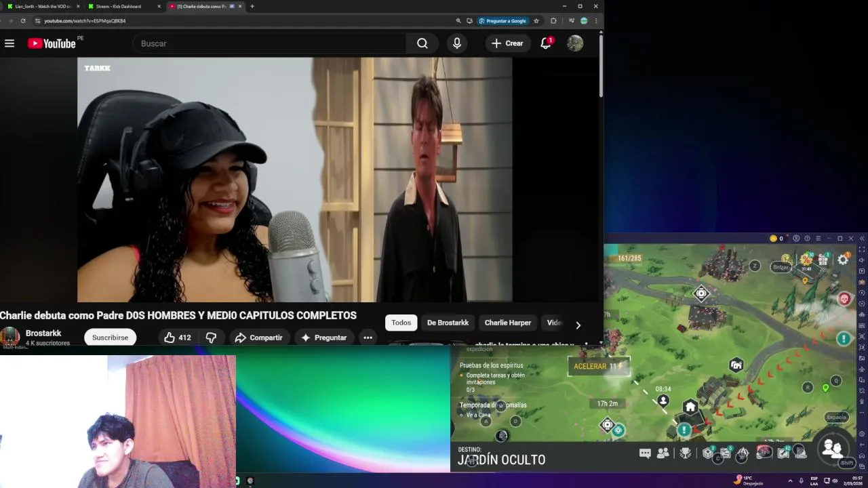Click the Entrar button near the outpost
Screen dimensions: 868x488
tap(781, 267)
